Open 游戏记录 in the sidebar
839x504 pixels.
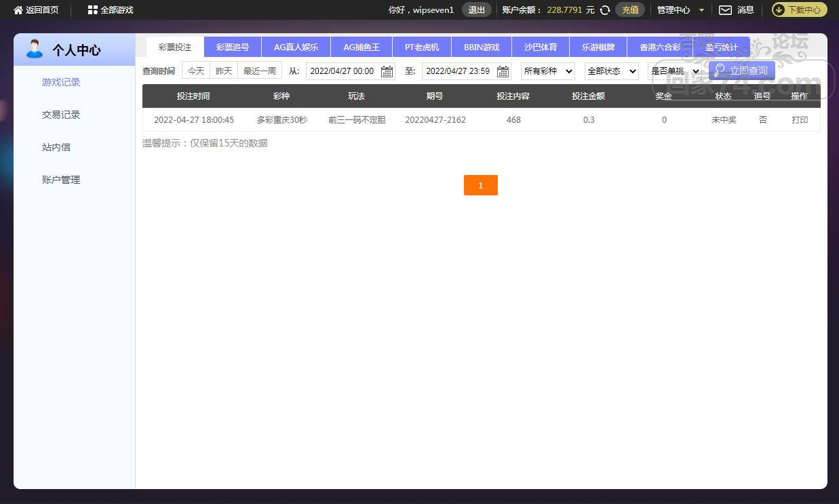tap(61, 82)
